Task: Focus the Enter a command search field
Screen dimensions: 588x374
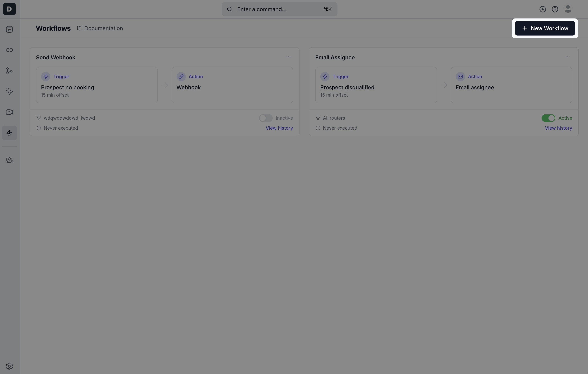Action: [279, 9]
